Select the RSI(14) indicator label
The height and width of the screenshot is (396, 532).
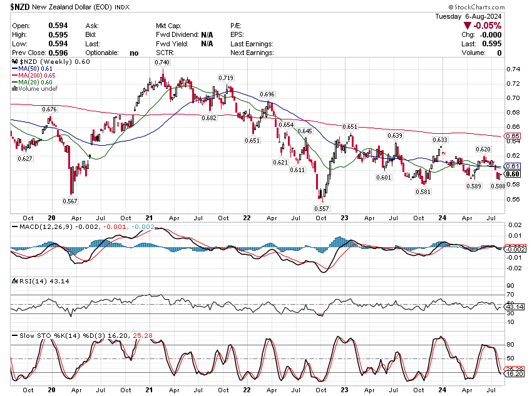coord(31,282)
